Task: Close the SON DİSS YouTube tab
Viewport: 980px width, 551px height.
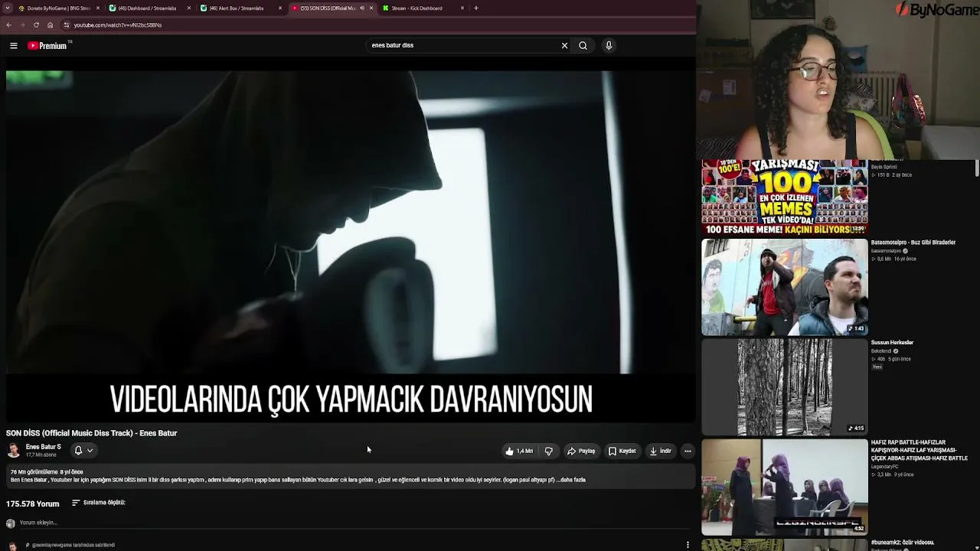Action: coord(371,8)
